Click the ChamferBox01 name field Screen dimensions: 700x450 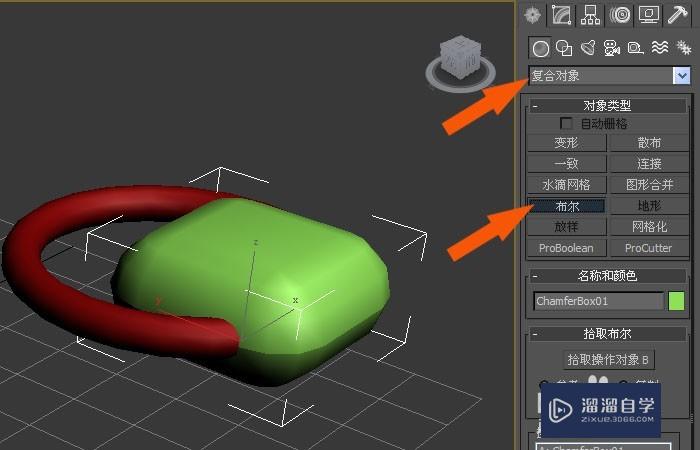tap(599, 301)
